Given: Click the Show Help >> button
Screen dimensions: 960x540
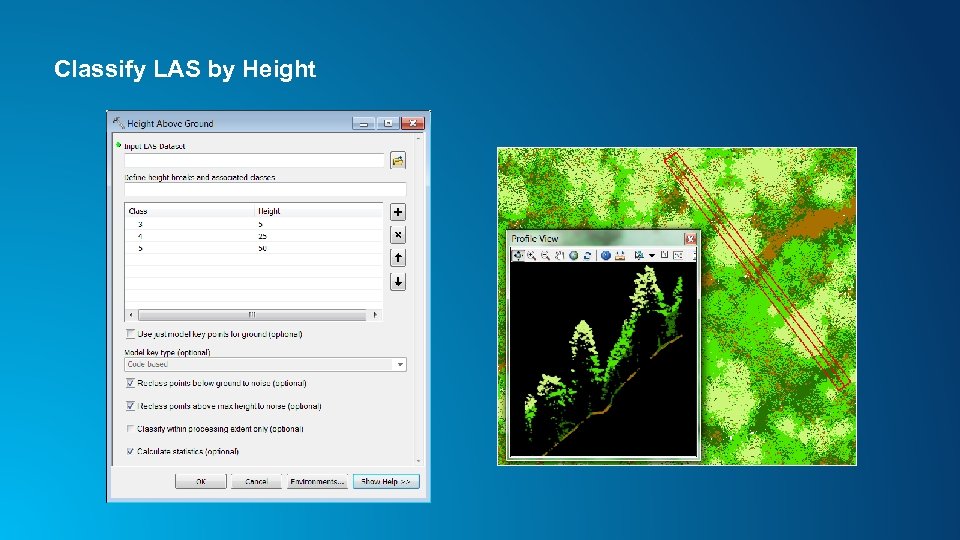Looking at the screenshot, I should [x=386, y=481].
